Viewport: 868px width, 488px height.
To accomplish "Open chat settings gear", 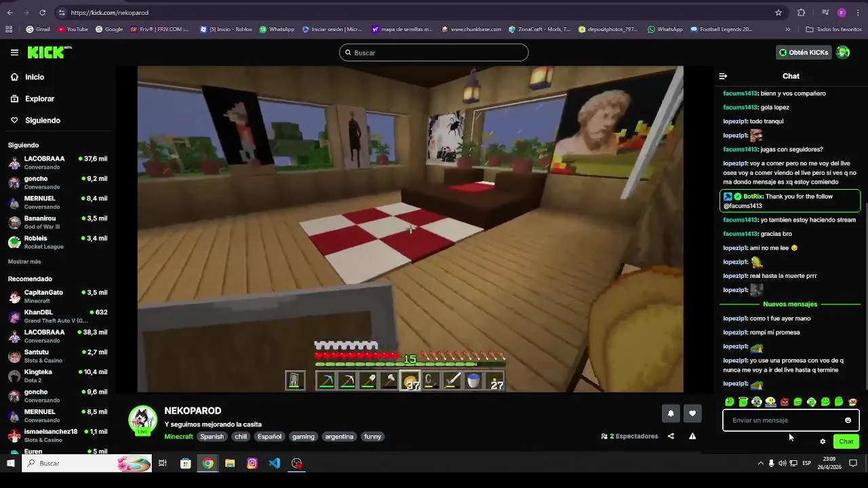I will click(823, 442).
